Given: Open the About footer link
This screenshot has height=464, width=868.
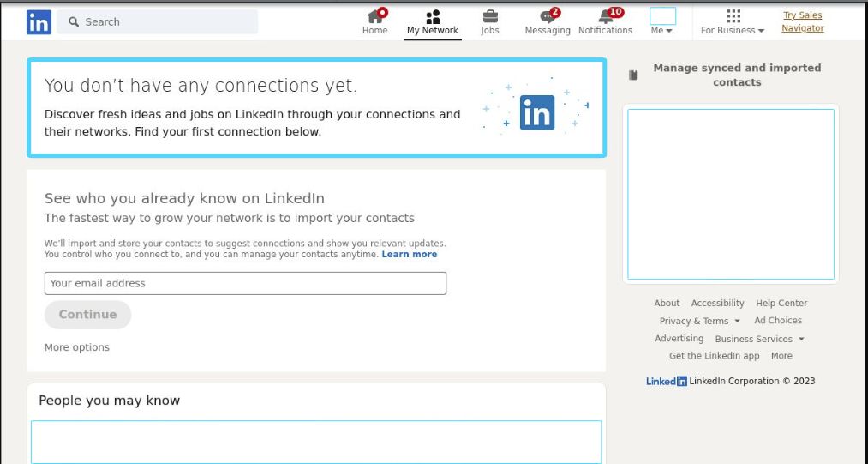Looking at the screenshot, I should (667, 304).
